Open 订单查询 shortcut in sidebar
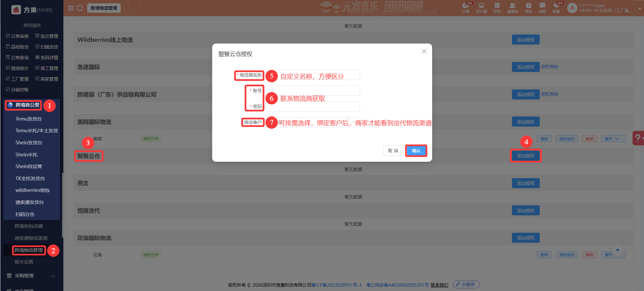This screenshot has height=291, width=644. point(17,58)
